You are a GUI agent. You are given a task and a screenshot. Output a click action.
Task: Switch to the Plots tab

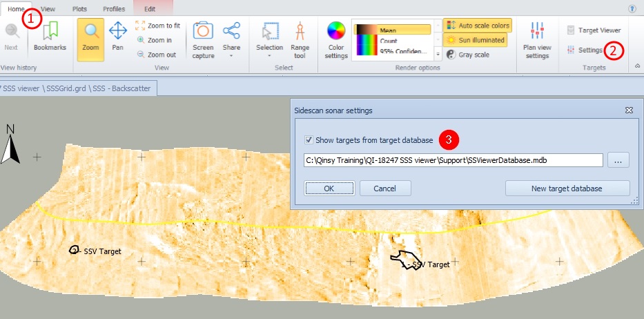pos(79,9)
